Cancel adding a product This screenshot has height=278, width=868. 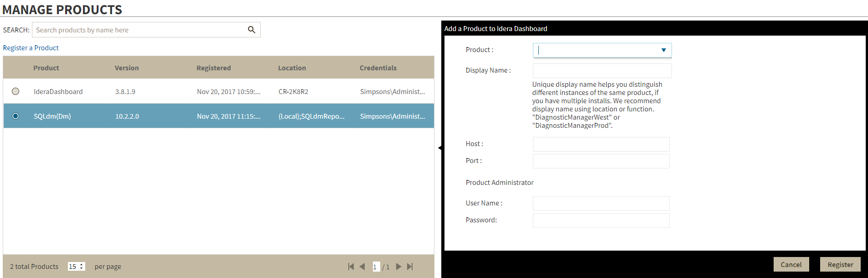tap(791, 265)
